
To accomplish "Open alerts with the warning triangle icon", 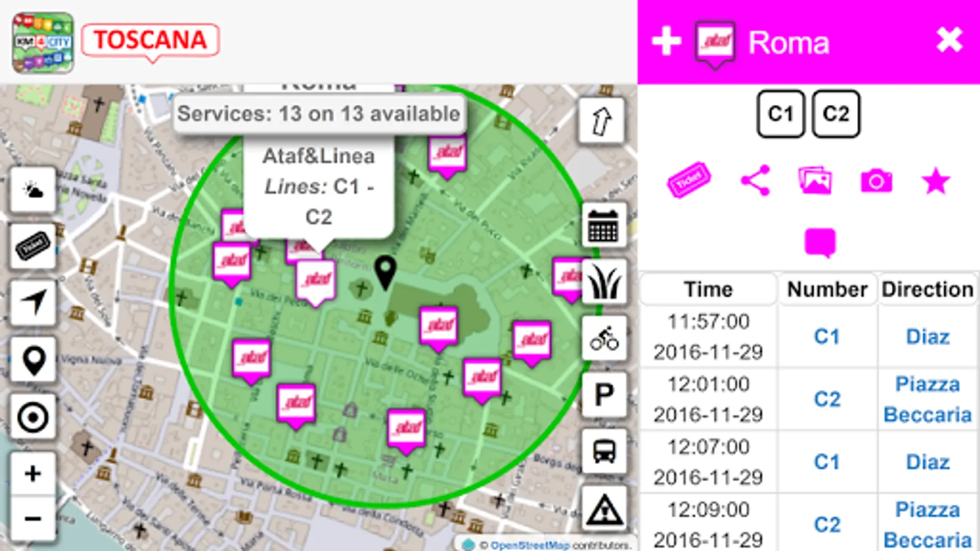I will click(x=604, y=508).
